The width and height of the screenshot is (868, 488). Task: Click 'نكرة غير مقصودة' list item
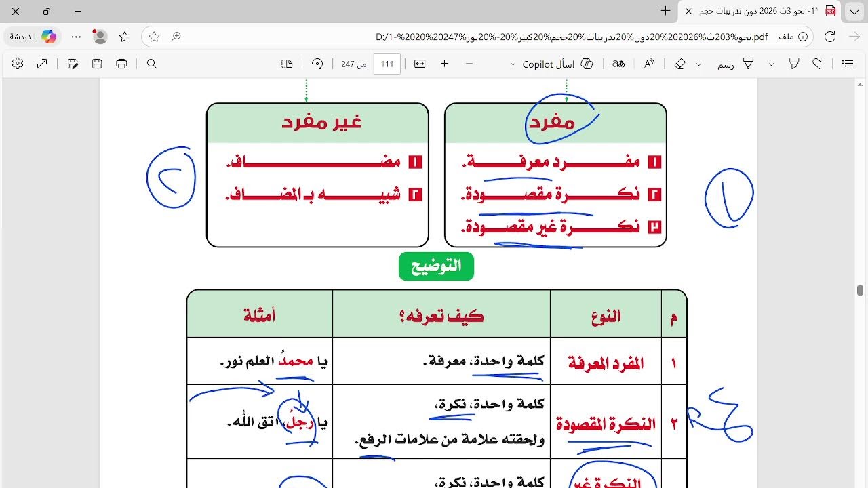pyautogui.click(x=551, y=227)
